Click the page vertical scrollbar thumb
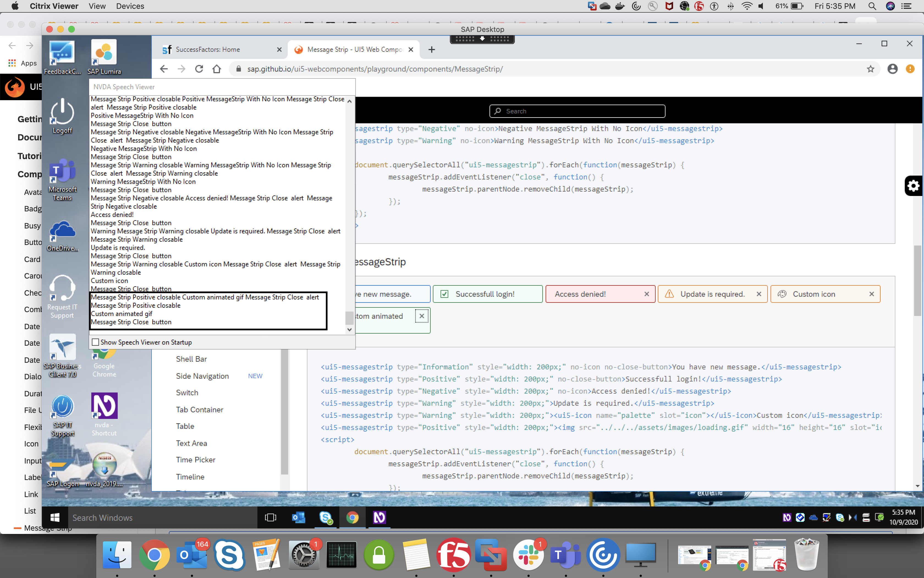The width and height of the screenshot is (924, 578). tap(918, 281)
